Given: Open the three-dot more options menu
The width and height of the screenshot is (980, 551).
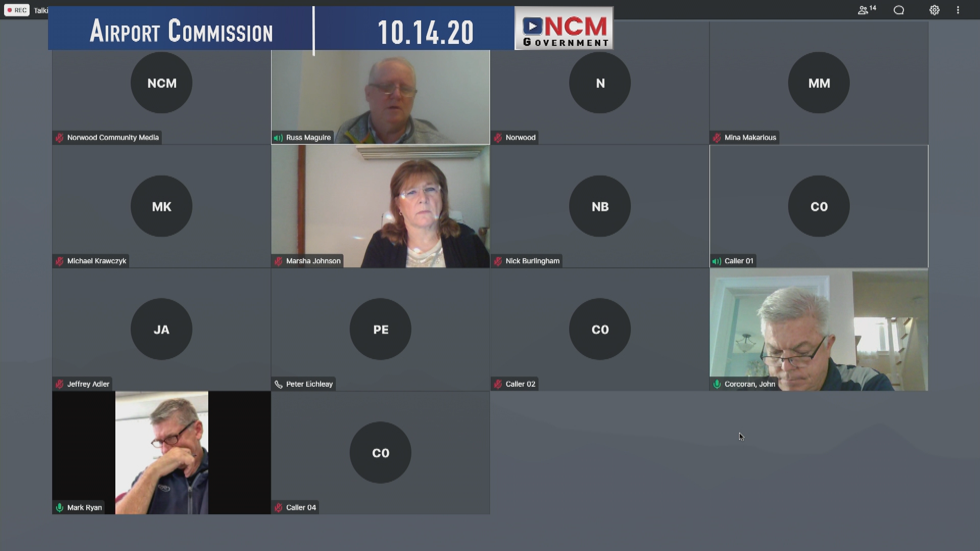Looking at the screenshot, I should (958, 10).
